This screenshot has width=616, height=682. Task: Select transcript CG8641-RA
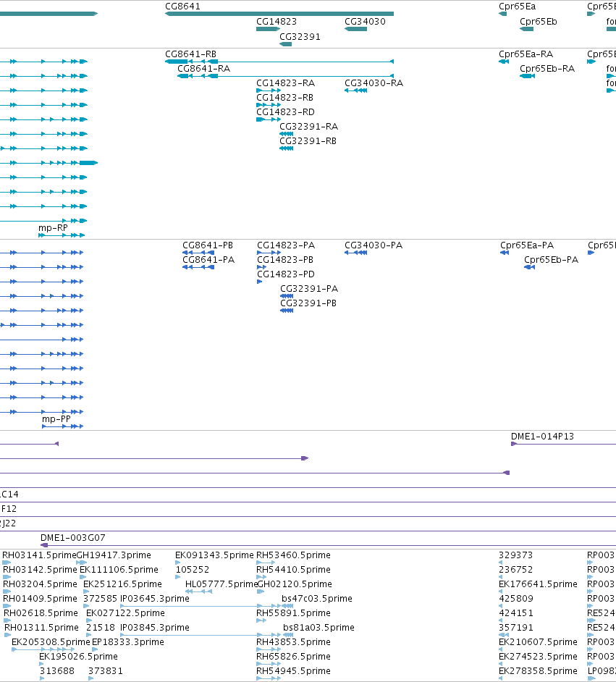(x=204, y=69)
